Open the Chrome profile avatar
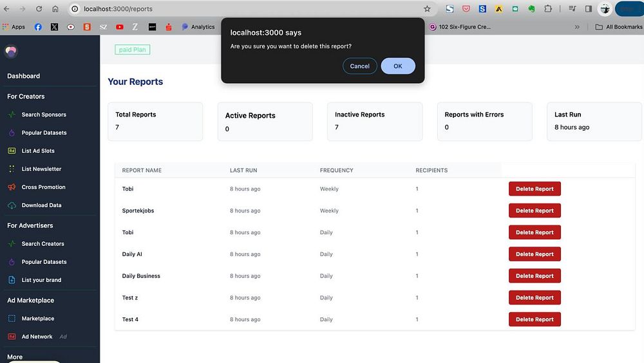Screen dimensions: 644x363 [605, 8]
